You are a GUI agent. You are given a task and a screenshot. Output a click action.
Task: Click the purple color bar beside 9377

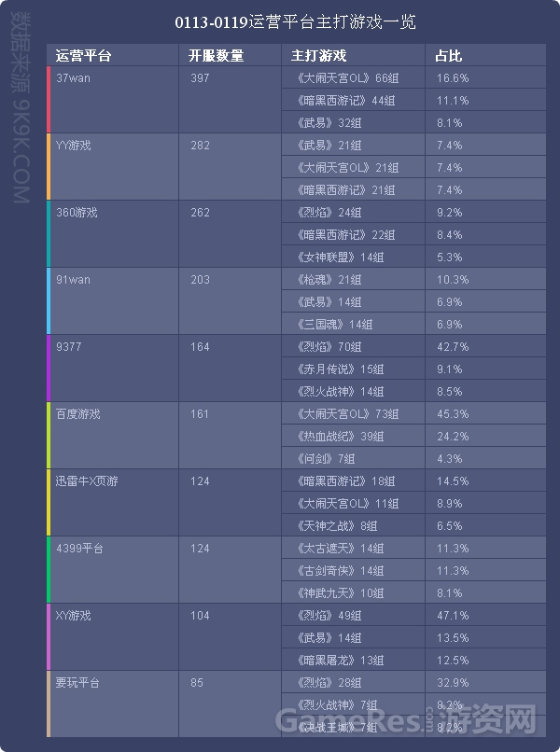click(49, 368)
